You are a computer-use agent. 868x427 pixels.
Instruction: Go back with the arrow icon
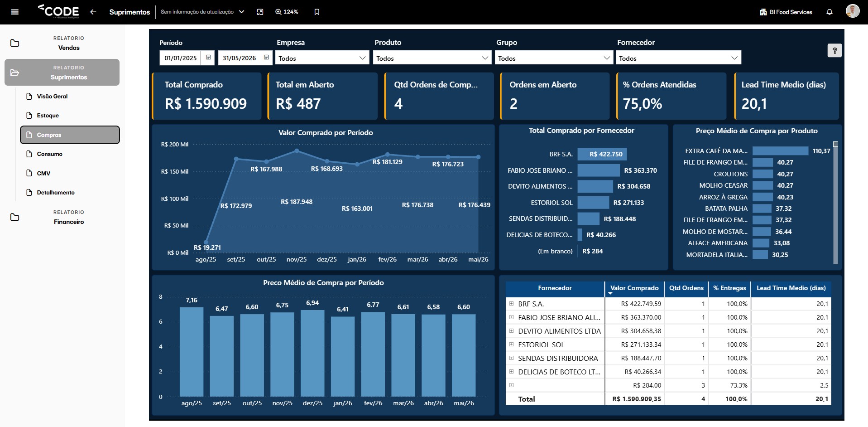(x=93, y=12)
